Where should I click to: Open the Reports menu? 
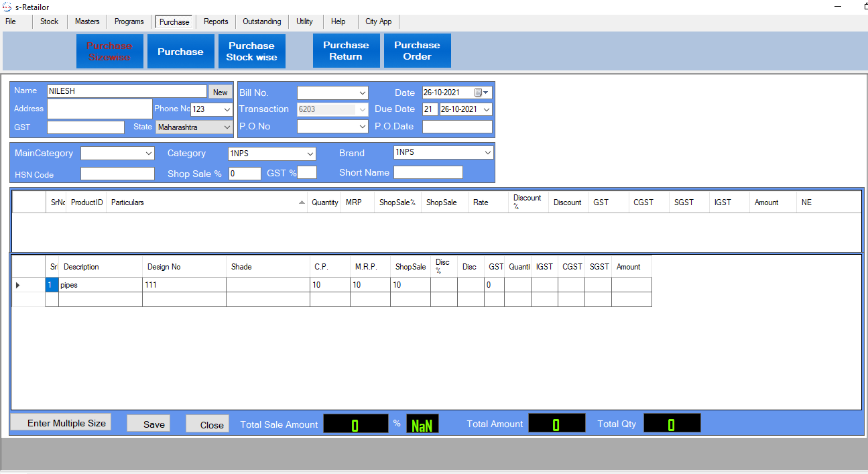[x=216, y=21]
